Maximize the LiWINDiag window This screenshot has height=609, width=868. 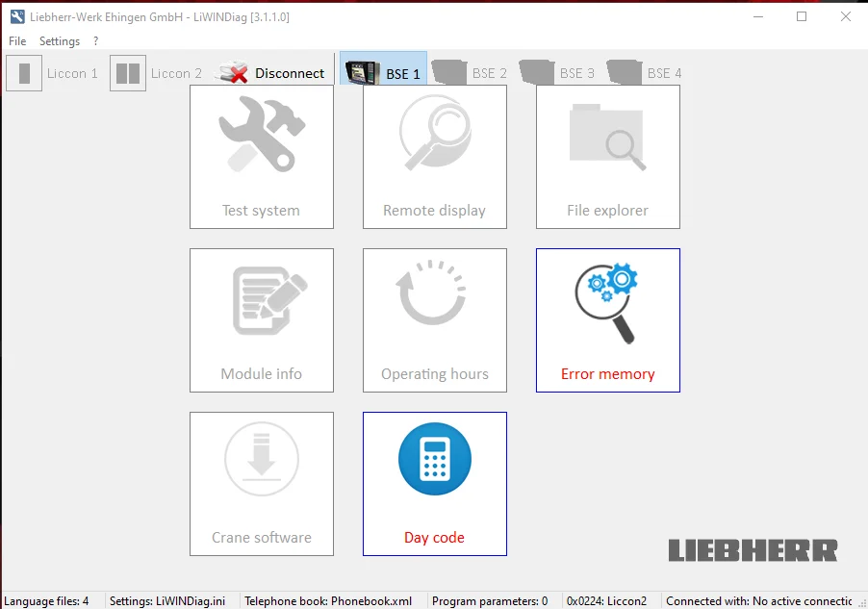click(x=802, y=16)
